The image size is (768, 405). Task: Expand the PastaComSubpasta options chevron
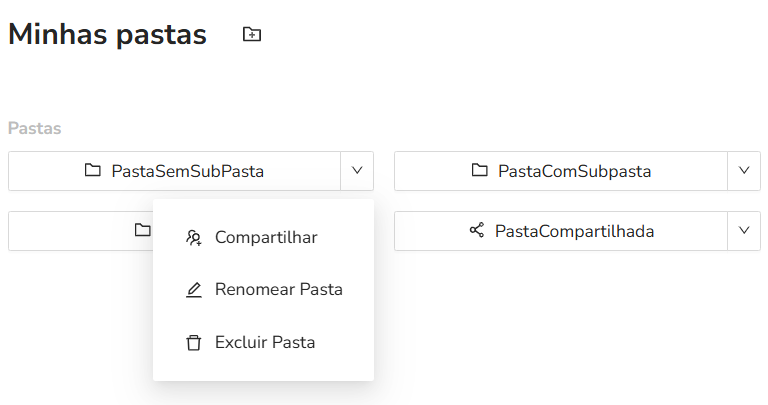743,171
